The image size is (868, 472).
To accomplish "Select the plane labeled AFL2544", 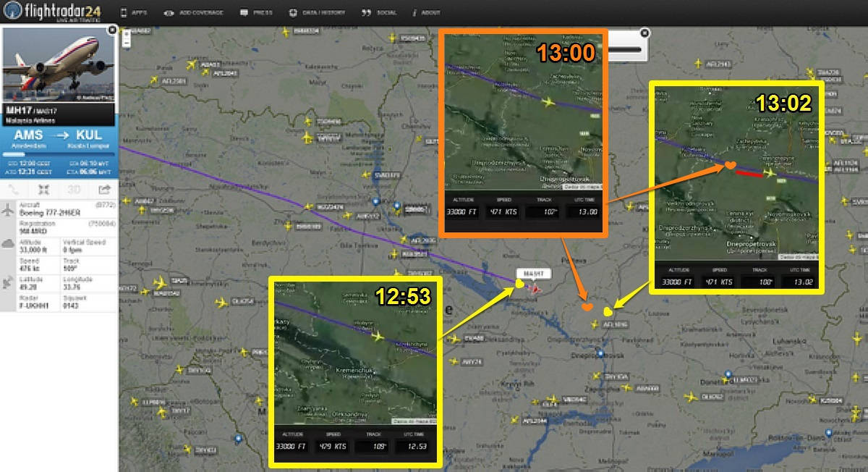I will [514, 420].
